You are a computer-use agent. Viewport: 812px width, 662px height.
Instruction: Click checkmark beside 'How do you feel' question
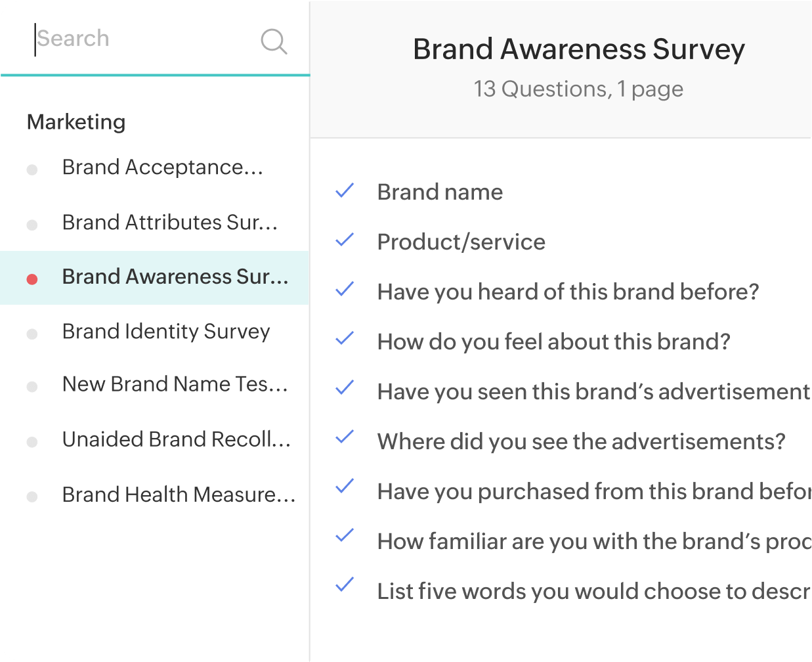click(345, 340)
